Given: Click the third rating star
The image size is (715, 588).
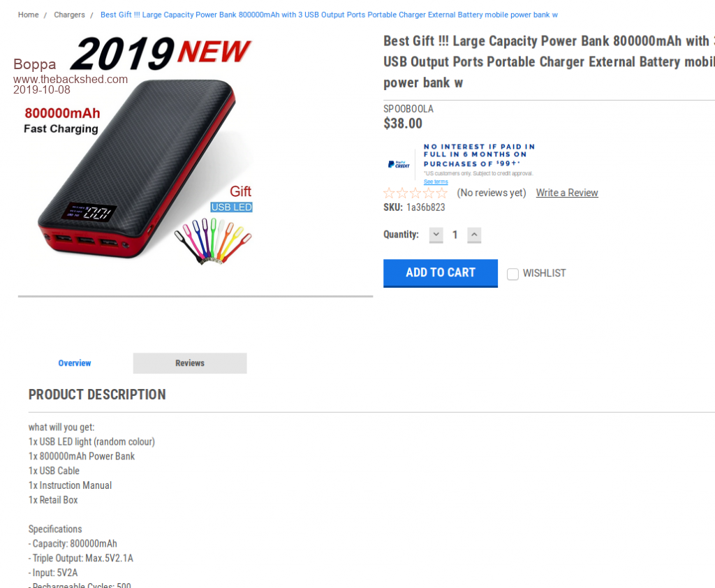Looking at the screenshot, I should [415, 193].
